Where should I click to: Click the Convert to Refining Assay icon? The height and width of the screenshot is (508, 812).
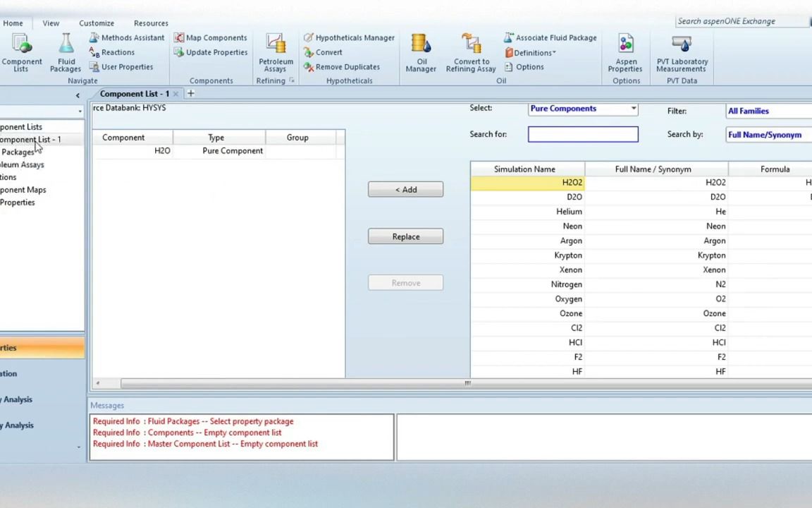pos(470,53)
